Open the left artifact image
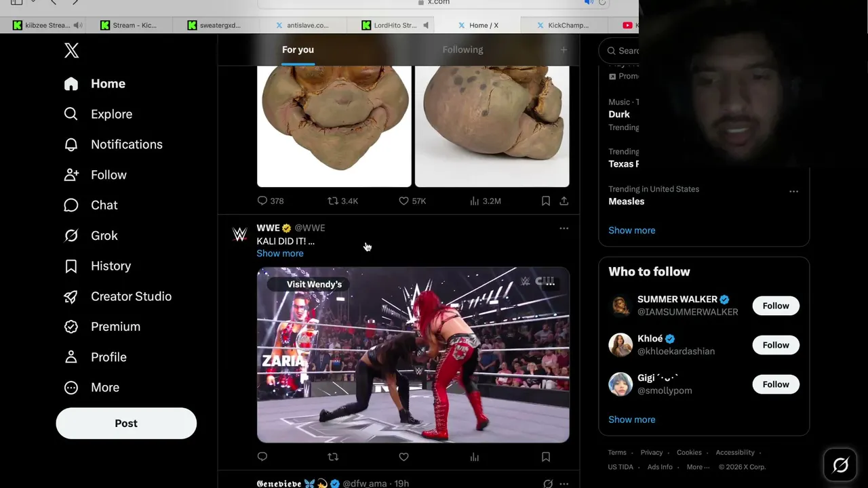868x488 pixels. (334, 126)
